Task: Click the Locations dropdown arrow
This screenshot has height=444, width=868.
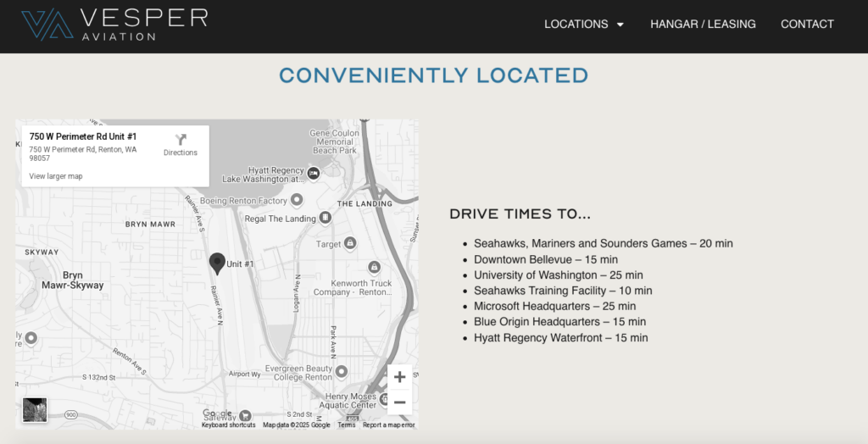Action: pos(620,25)
